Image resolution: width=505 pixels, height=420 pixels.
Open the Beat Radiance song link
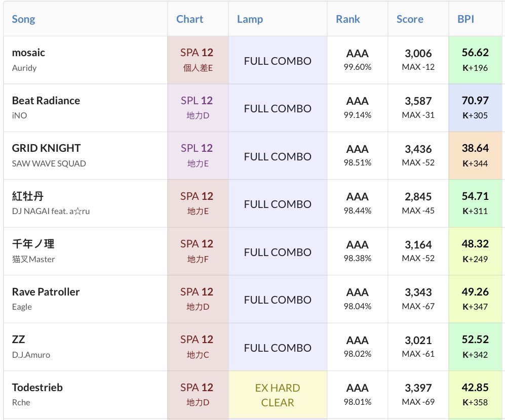[46, 100]
